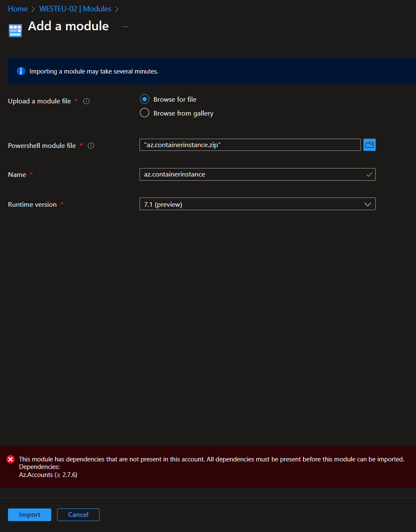This screenshot has height=532, width=416.
Task: Click green checkmark in Name field
Action: [x=369, y=174]
